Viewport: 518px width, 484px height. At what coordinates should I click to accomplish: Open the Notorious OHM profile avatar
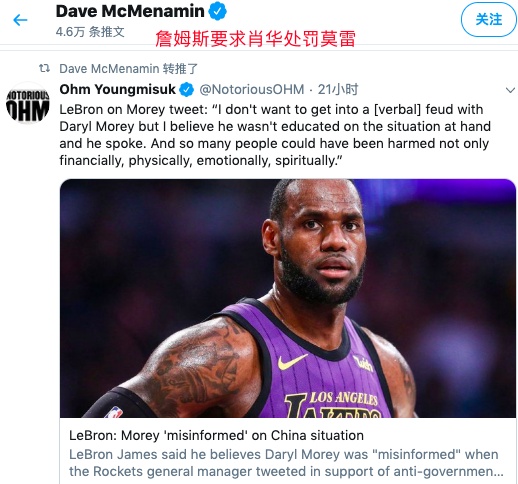pos(28,102)
